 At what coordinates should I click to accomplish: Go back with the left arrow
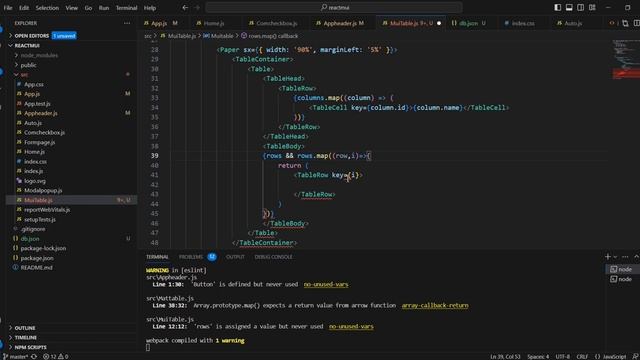[185, 7]
